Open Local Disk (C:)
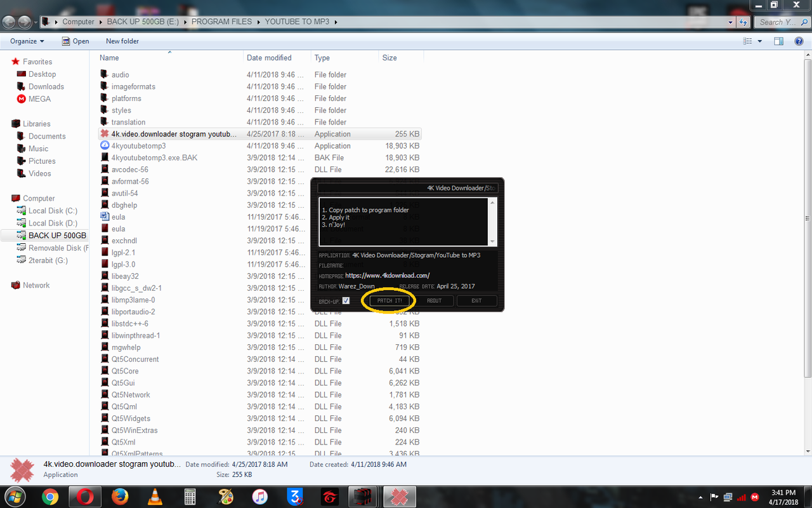 tap(53, 211)
